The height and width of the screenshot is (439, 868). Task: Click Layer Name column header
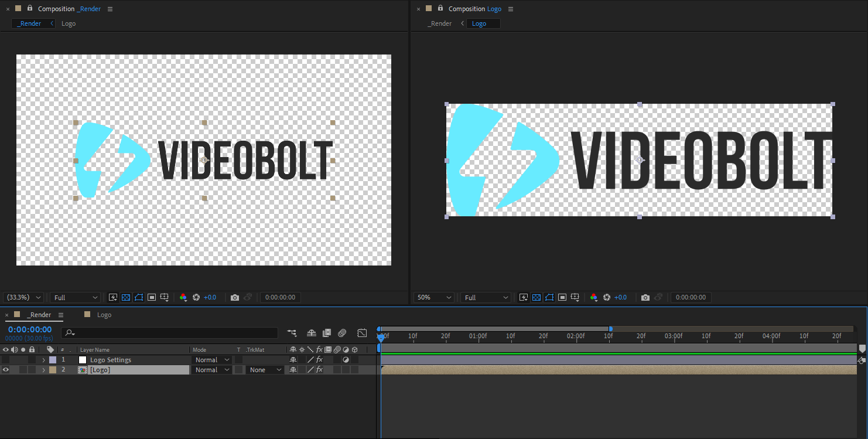pos(95,350)
